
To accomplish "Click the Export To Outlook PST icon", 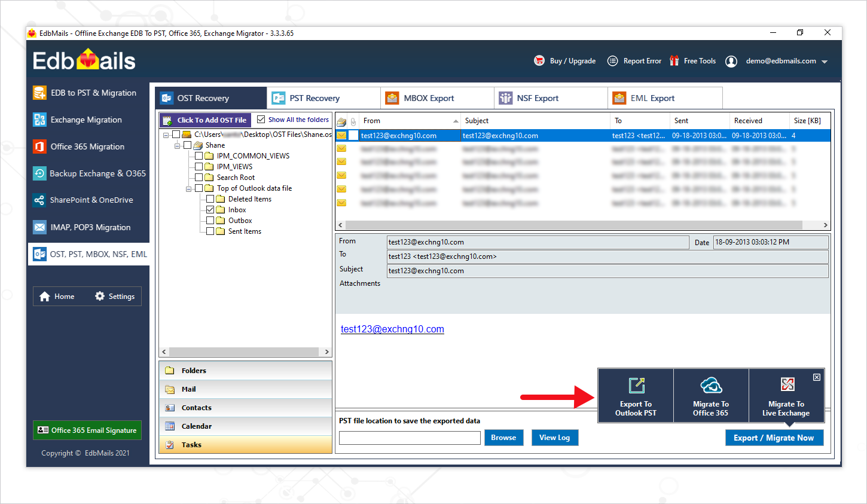I will 636,386.
